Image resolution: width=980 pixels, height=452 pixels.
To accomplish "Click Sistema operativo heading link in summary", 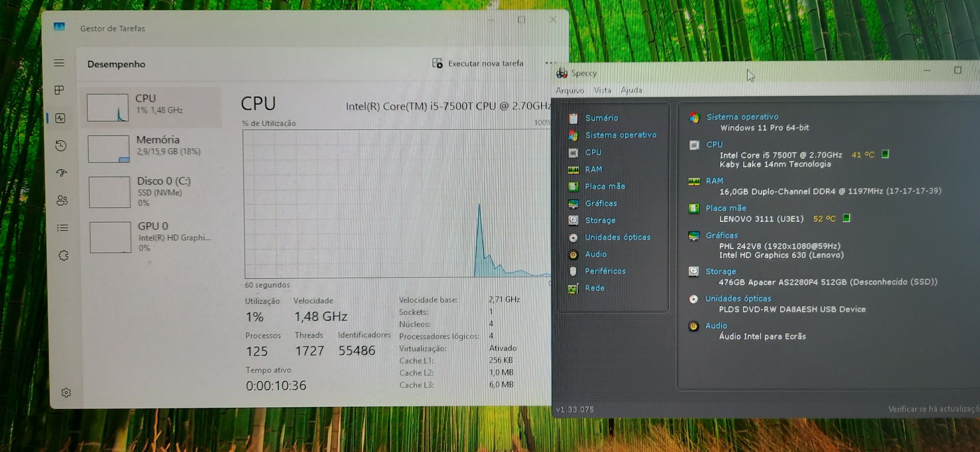I will point(742,117).
